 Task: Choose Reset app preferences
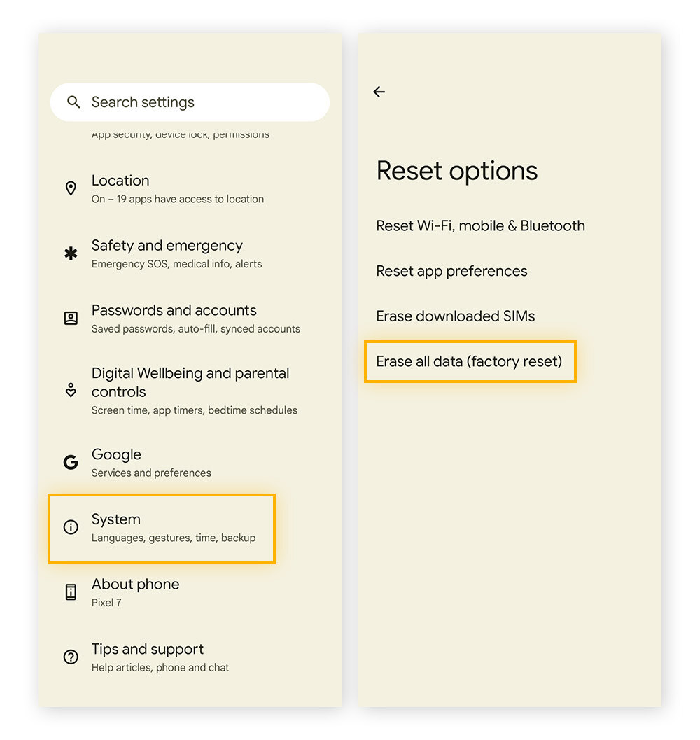[x=451, y=271]
